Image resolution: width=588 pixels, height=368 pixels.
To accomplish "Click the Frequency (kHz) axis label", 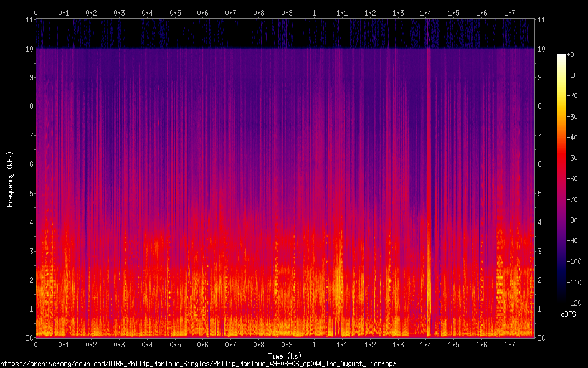I will click(10, 179).
